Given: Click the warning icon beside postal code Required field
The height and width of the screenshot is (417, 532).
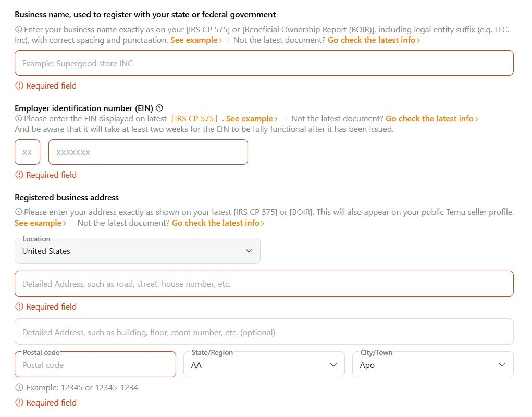Looking at the screenshot, I should click(x=19, y=402).
